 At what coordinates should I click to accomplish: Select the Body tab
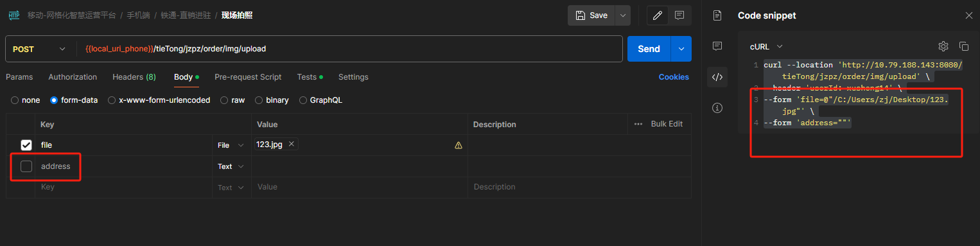[x=186, y=77]
